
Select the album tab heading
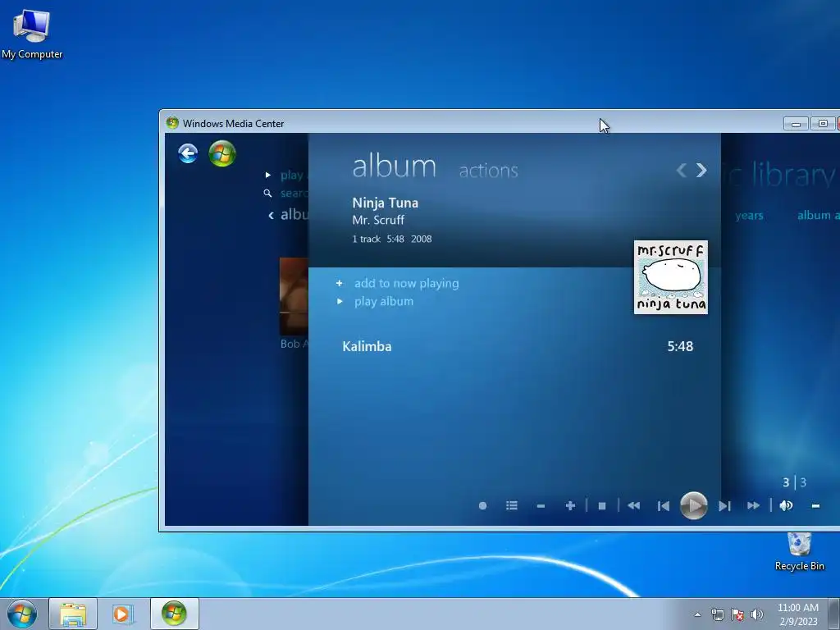pos(394,166)
